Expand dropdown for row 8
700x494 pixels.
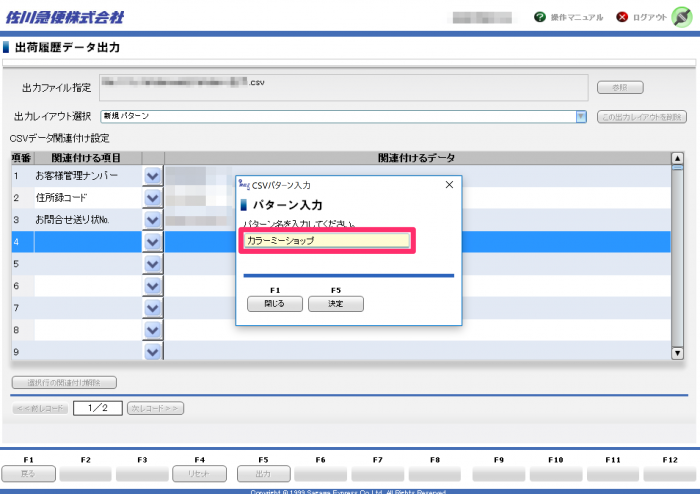153,330
